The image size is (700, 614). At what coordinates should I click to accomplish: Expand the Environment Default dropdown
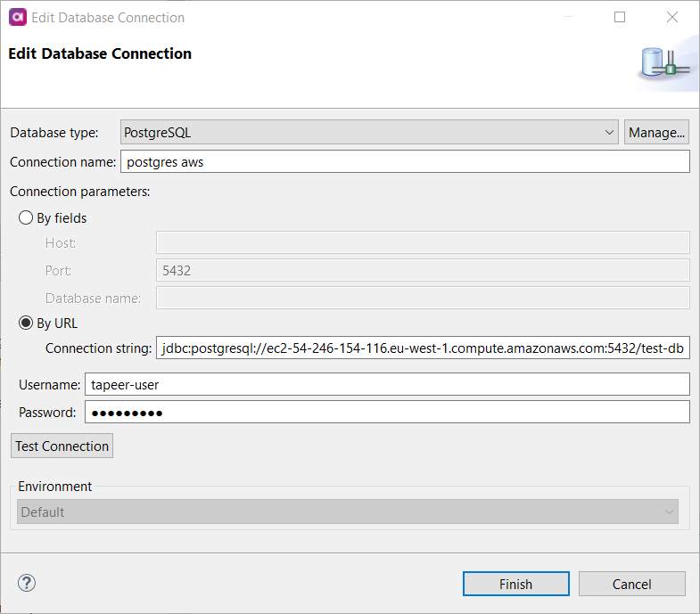point(348,512)
